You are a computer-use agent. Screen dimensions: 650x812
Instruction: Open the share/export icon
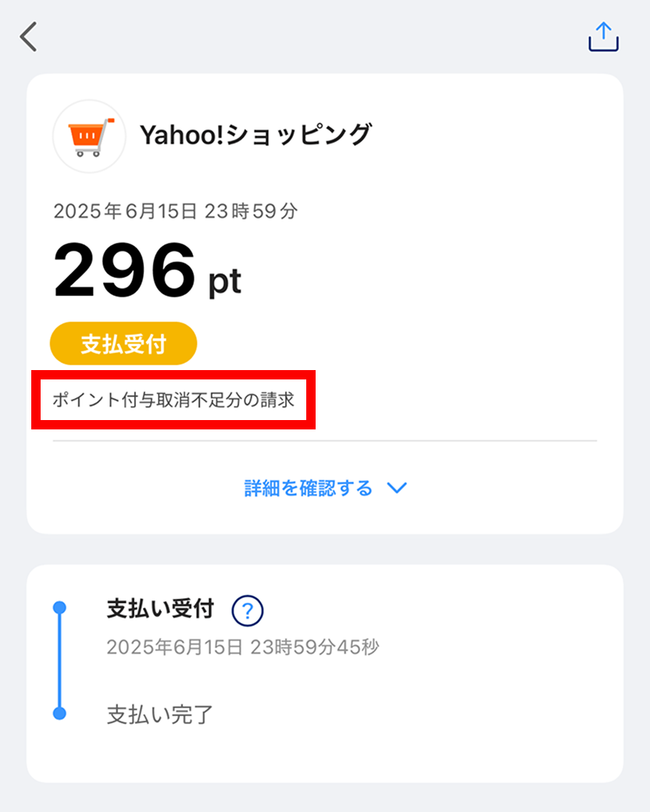click(603, 37)
